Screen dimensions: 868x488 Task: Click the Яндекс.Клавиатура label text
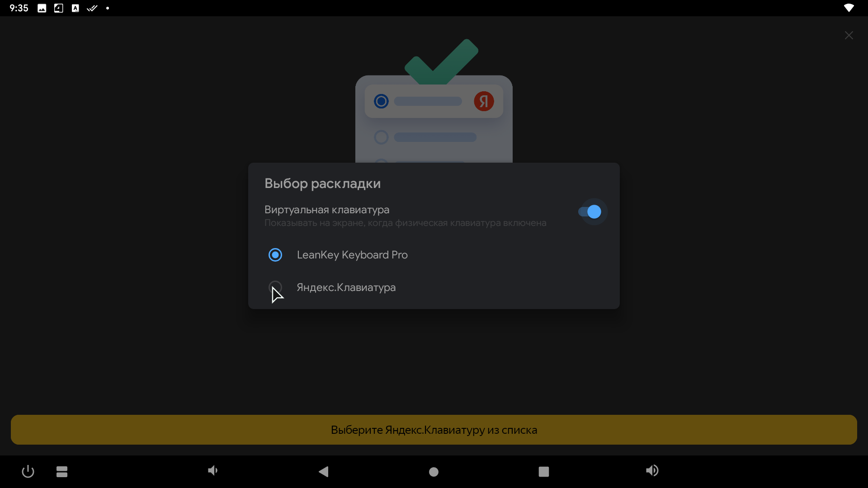tap(346, 287)
